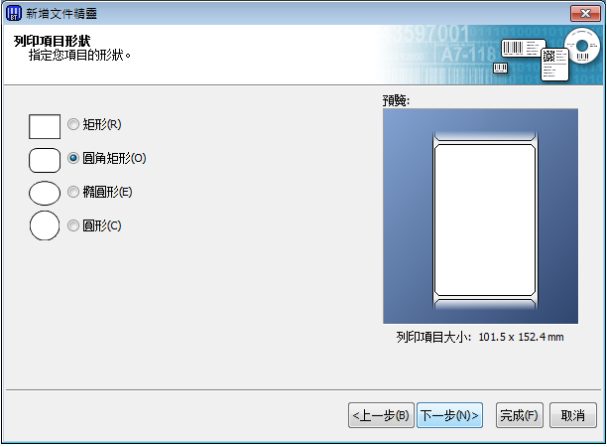Click the rounded rectangle shape icon
The height and width of the screenshot is (447, 607).
click(45, 160)
